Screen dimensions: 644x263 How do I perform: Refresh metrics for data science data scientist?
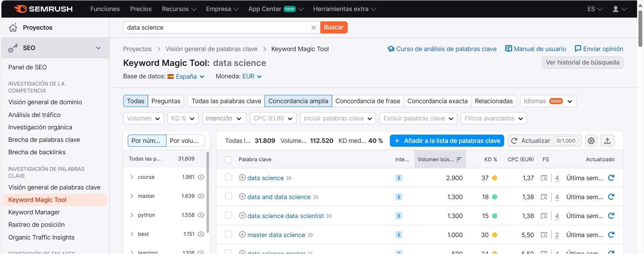[611, 216]
